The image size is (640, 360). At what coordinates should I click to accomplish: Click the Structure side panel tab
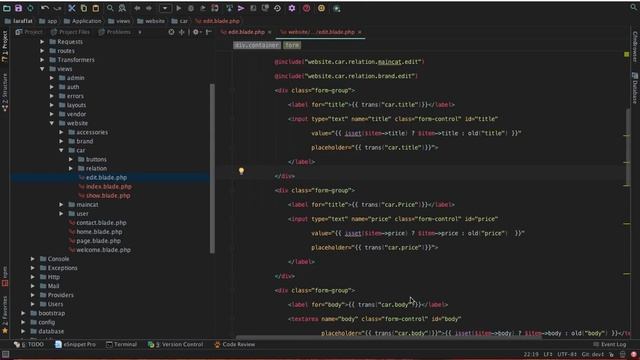click(5, 93)
